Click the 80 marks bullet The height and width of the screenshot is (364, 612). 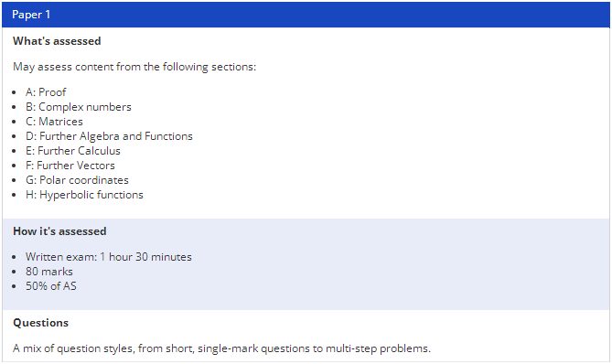coord(49,272)
